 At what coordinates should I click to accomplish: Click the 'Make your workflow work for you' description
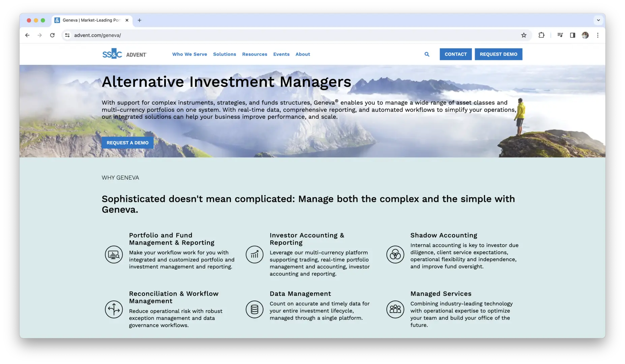182,260
